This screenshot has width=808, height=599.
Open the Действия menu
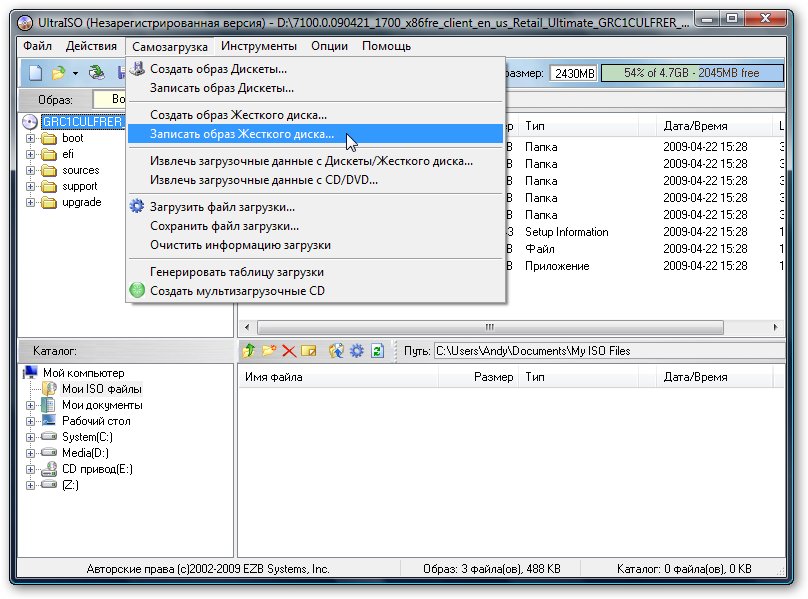coord(91,46)
